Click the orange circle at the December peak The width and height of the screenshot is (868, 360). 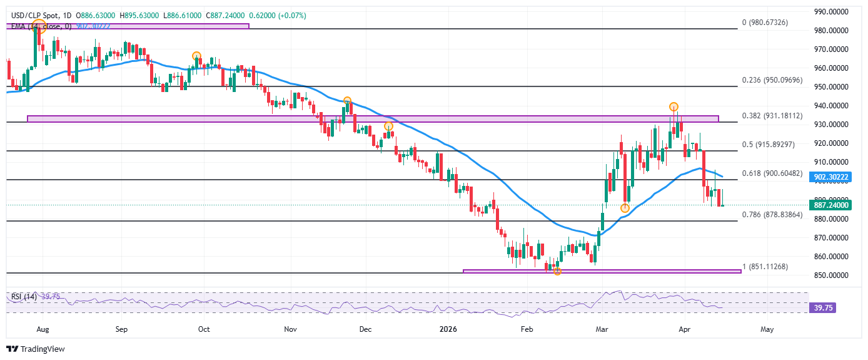point(388,126)
